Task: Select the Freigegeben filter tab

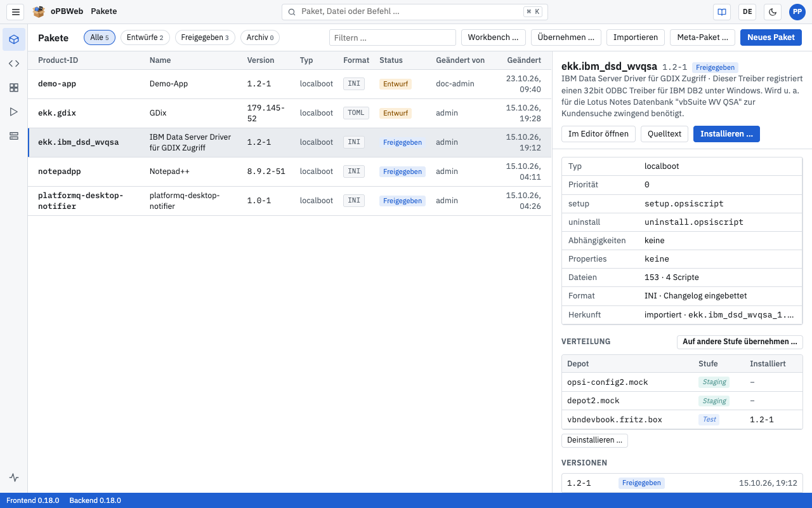Action: [x=205, y=37]
